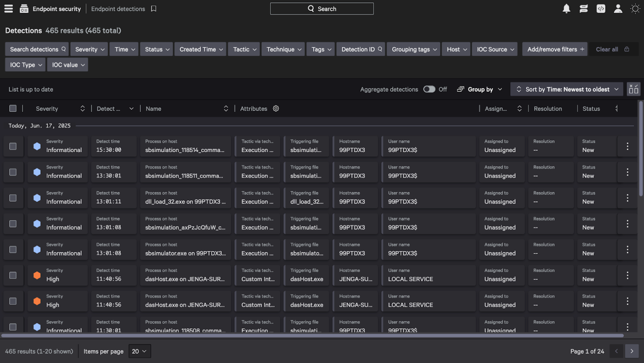Open the Group by menu
The width and height of the screenshot is (644, 363).
(479, 89)
